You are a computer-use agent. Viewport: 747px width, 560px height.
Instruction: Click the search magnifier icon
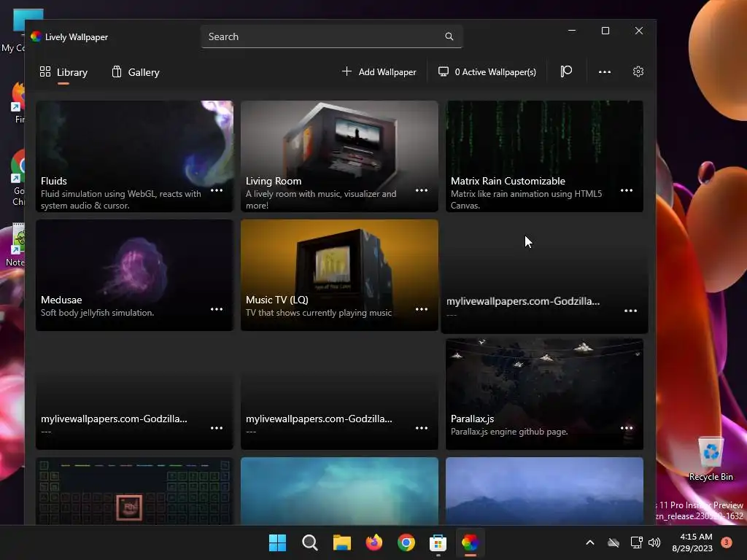click(x=449, y=36)
